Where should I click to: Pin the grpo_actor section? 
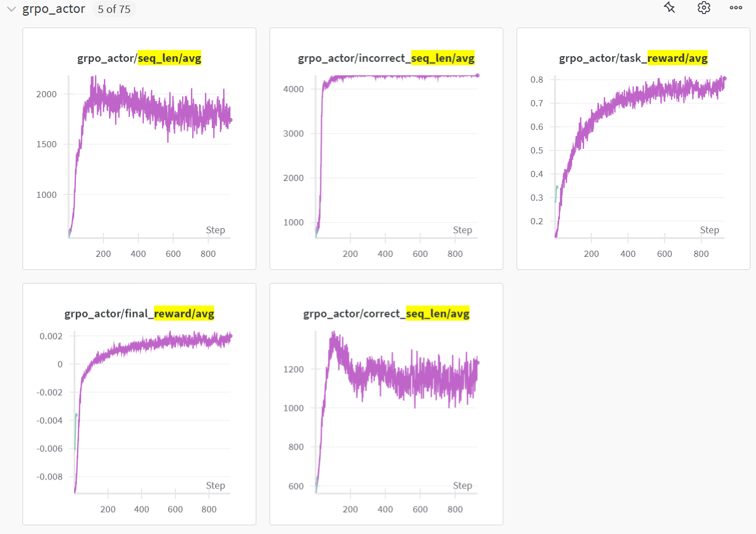click(669, 8)
